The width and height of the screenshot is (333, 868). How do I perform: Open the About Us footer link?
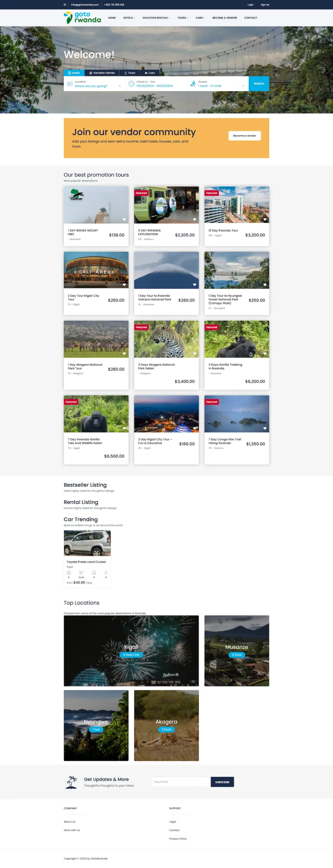[69, 822]
